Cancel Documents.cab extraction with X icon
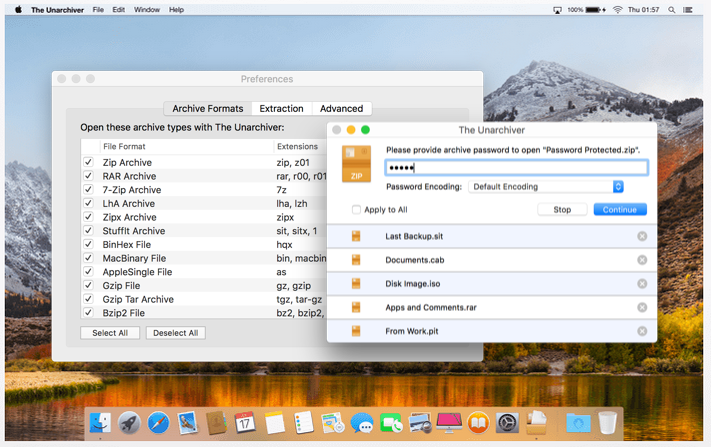711x447 pixels. [x=642, y=260]
